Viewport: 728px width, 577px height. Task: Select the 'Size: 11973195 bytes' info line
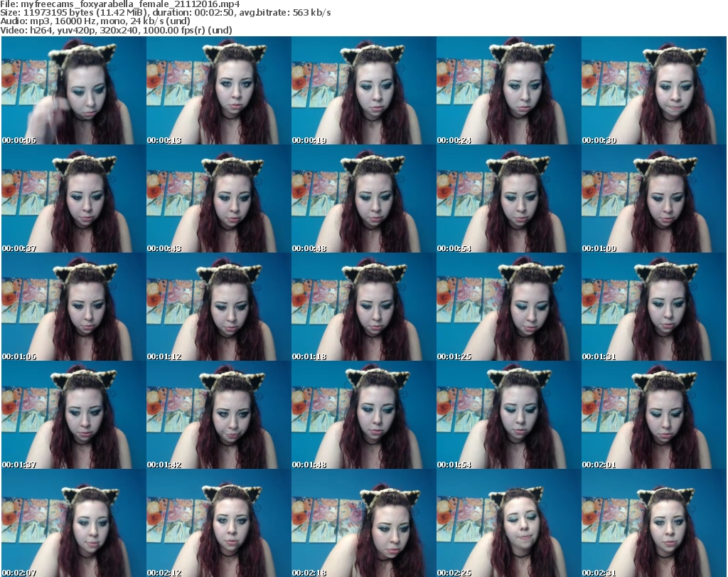tap(165, 13)
